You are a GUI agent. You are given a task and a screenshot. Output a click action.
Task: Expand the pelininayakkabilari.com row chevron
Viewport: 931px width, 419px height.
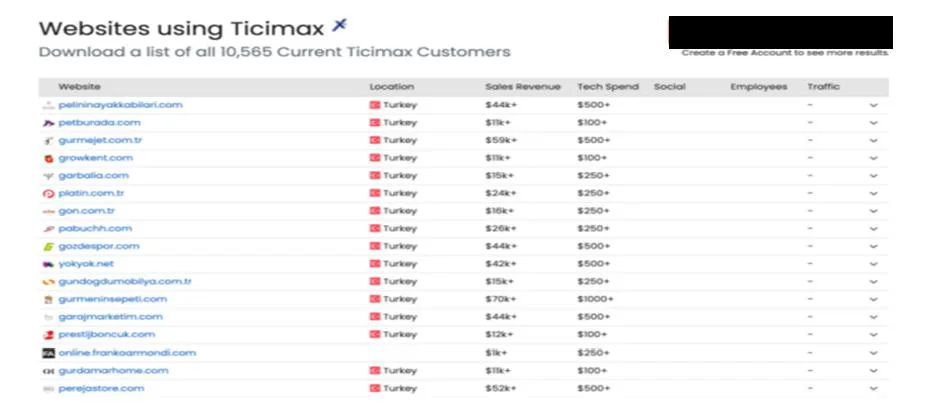point(873,106)
